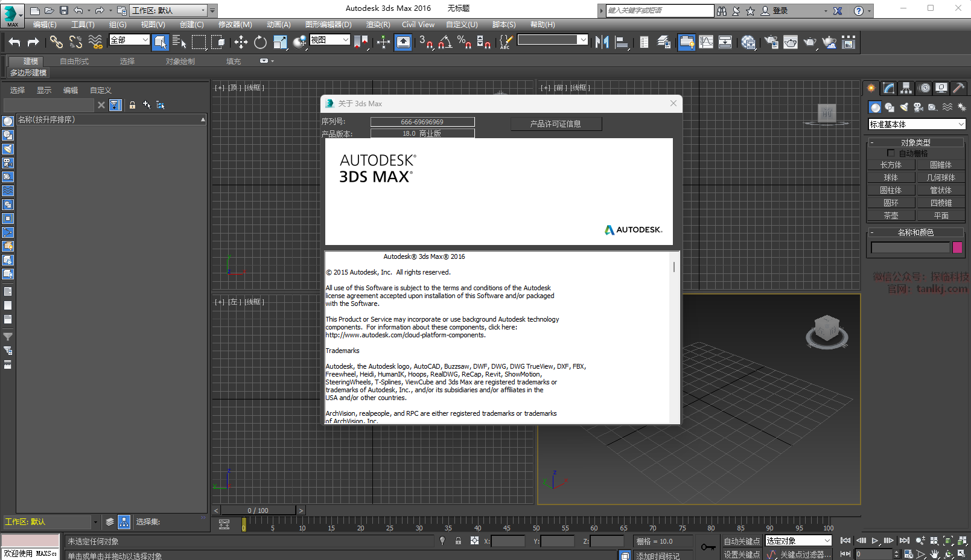Activate the Rotate tool
Screen dimensions: 971x560
[260, 42]
